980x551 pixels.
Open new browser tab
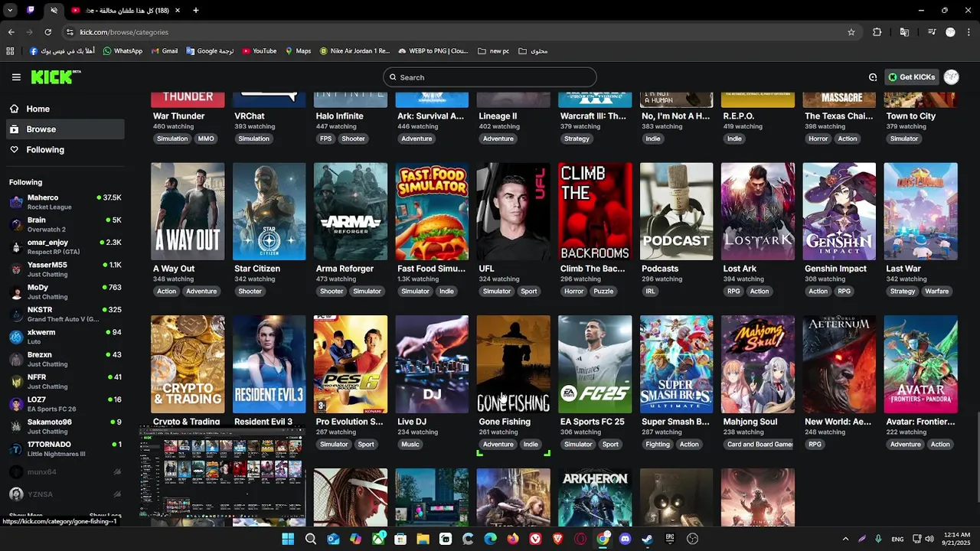pos(196,11)
